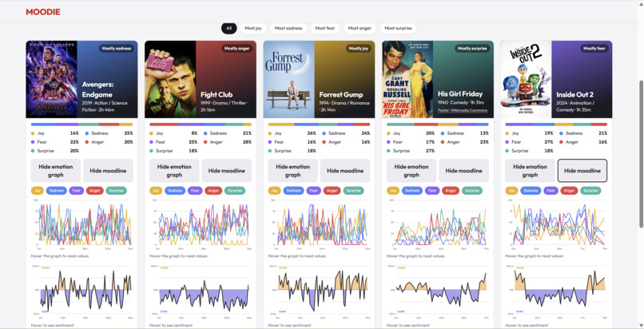Toggle Fear line in Inside Out 2 graph
Image resolution: width=644 pixels, height=329 pixels.
pyautogui.click(x=551, y=191)
